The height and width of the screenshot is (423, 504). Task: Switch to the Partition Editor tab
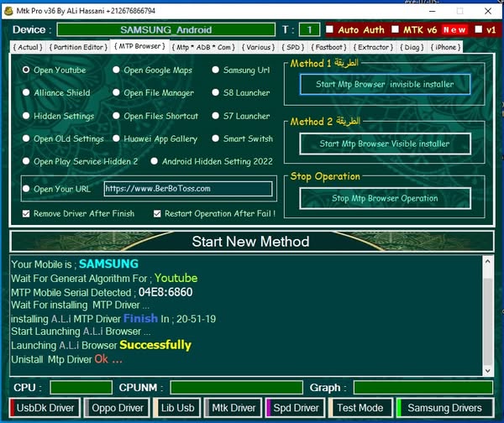[x=78, y=47]
